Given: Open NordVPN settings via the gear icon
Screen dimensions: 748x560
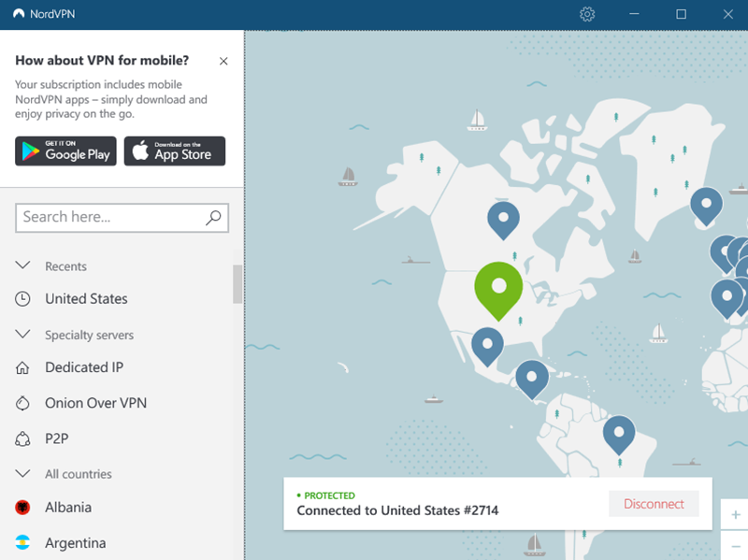Looking at the screenshot, I should click(587, 14).
